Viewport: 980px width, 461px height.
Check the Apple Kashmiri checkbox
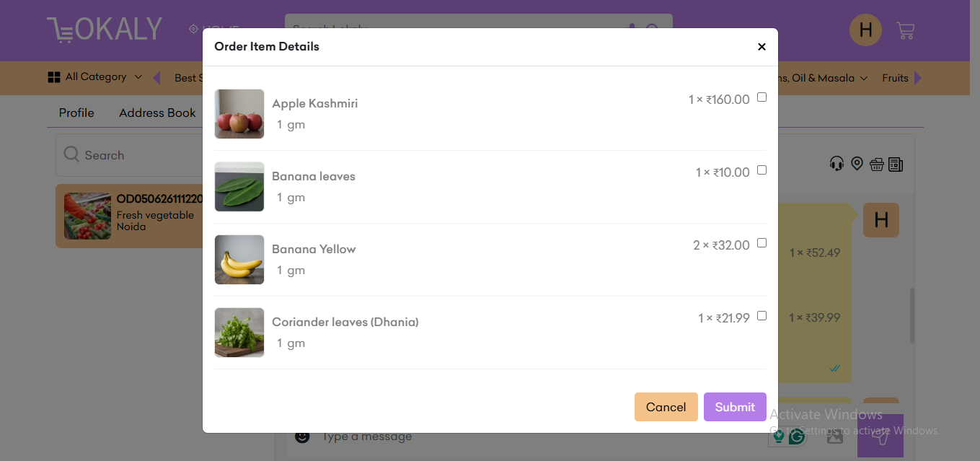pos(762,97)
